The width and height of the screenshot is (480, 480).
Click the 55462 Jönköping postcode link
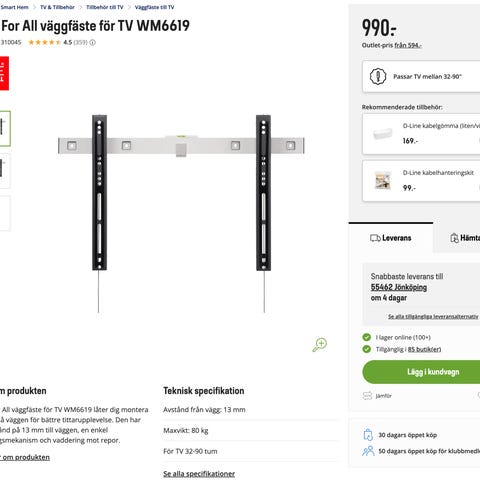pyautogui.click(x=399, y=287)
